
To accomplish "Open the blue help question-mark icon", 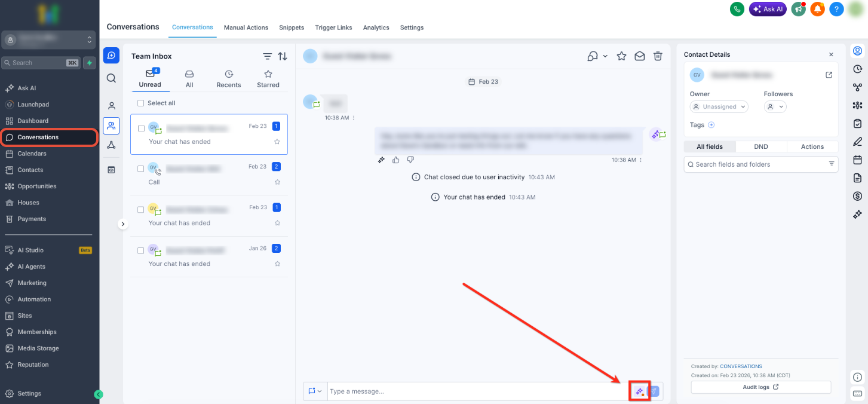I will tap(836, 9).
